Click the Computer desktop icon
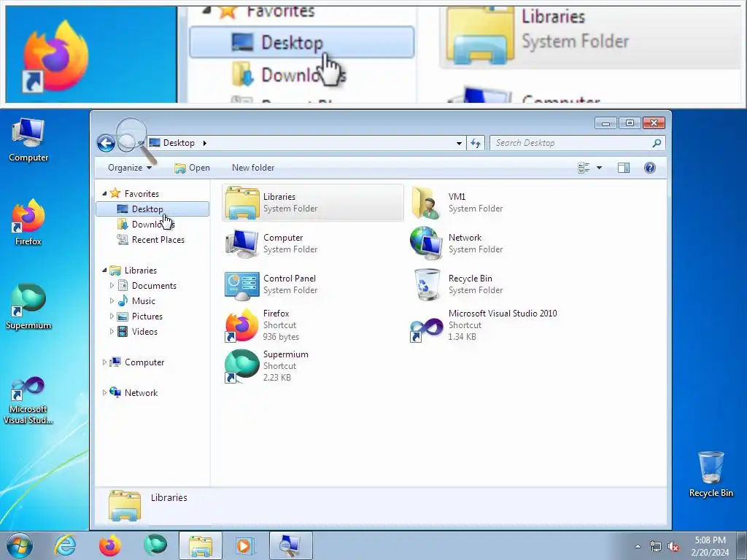 [x=28, y=141]
